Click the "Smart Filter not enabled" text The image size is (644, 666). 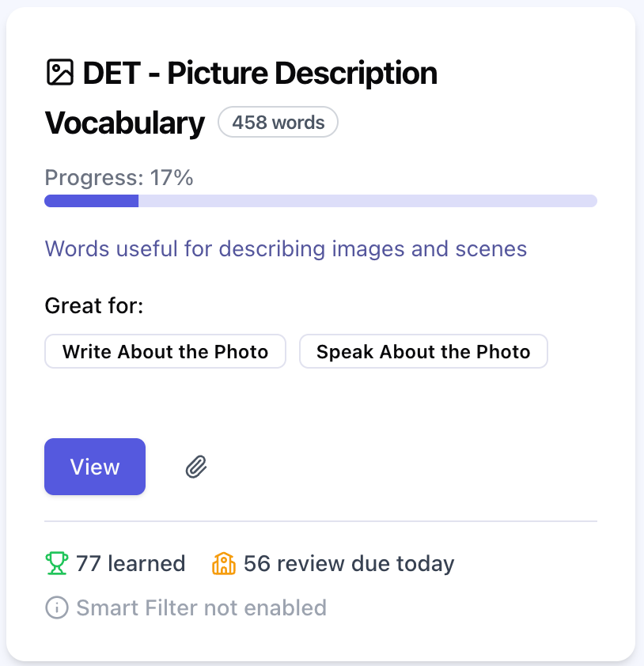tap(201, 607)
